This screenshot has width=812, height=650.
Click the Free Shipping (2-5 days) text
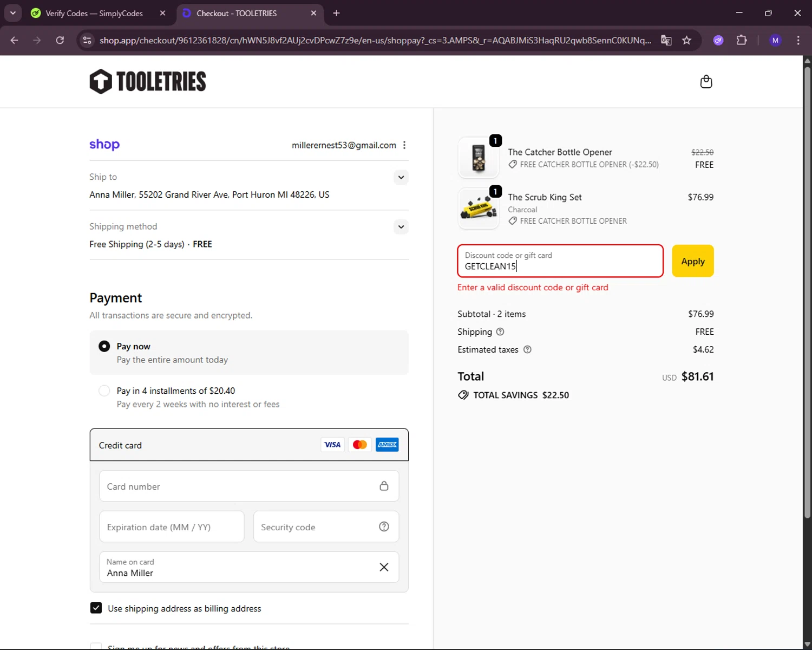click(136, 244)
